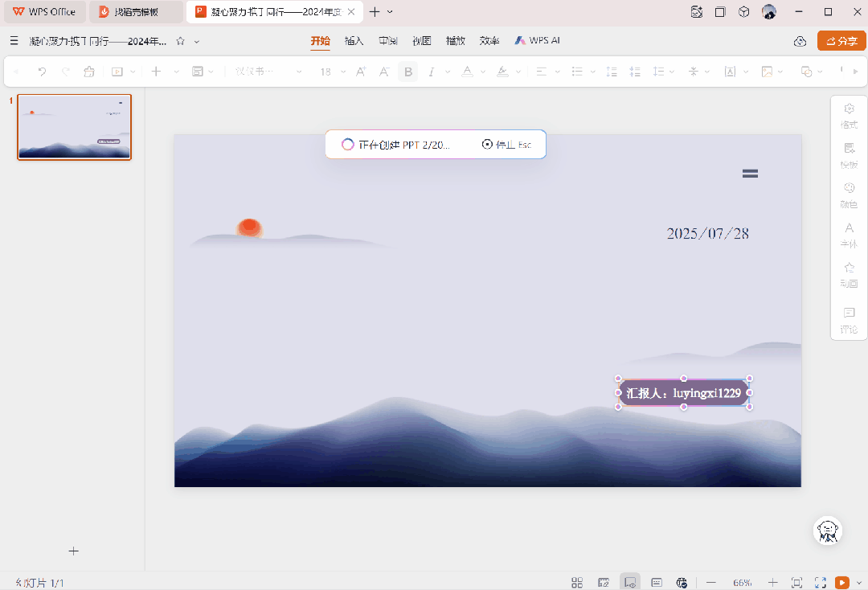Screen dimensions: 868x590
Task: Click the redo arrow in toolbar
Action: coord(65,72)
